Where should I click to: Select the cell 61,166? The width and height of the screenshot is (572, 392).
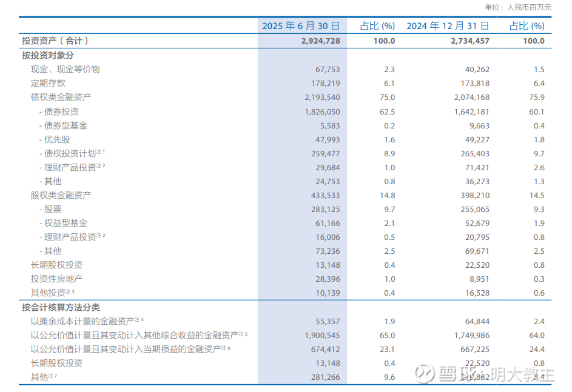pos(328,224)
